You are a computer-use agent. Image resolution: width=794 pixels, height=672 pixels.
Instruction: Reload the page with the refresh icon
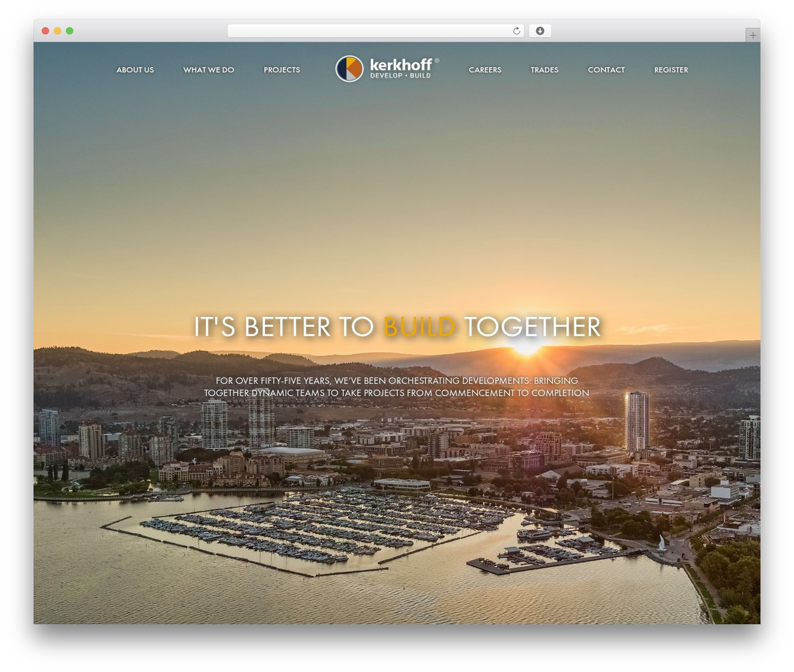coord(516,31)
